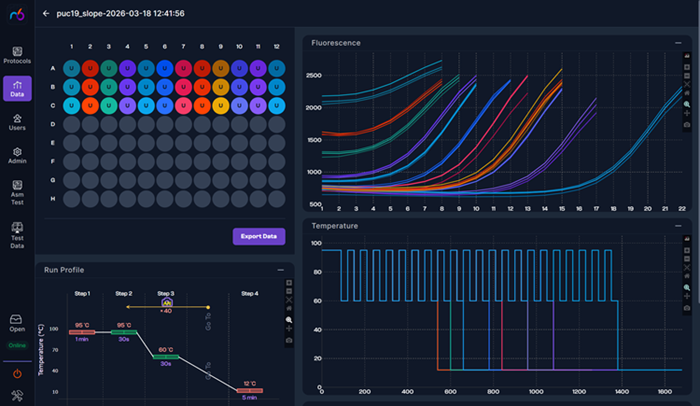This screenshot has height=406, width=700.
Task: Click the Online status badge
Action: pos(17,345)
